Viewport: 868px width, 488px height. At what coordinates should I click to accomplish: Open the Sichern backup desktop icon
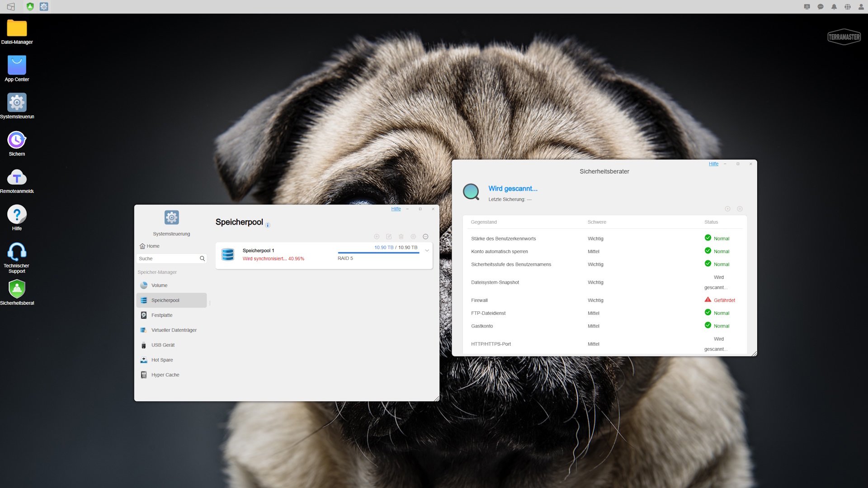coord(17,140)
